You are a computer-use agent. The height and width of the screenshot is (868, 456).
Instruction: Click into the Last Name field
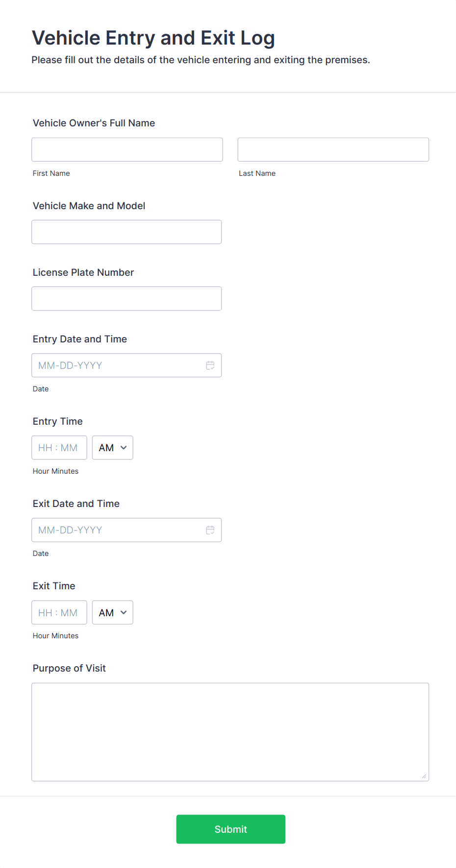pyautogui.click(x=333, y=149)
